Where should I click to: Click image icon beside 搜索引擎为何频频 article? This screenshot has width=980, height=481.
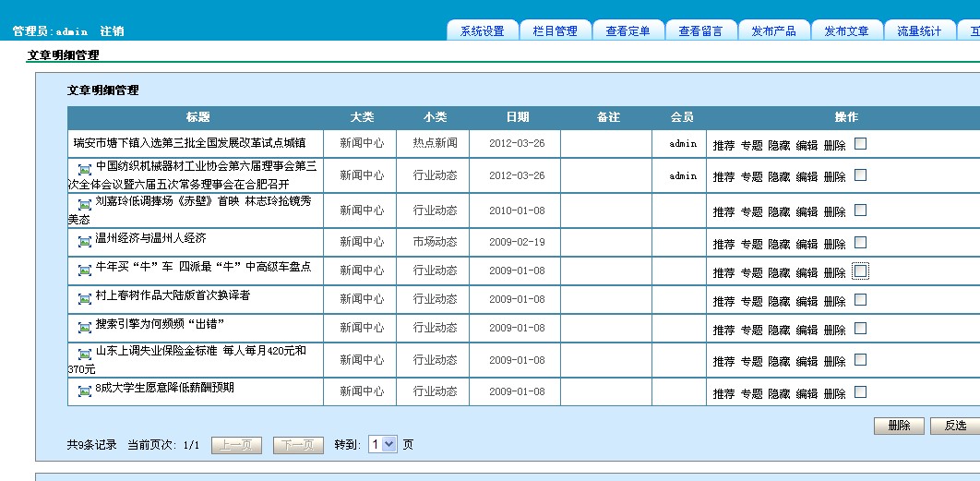(85, 327)
